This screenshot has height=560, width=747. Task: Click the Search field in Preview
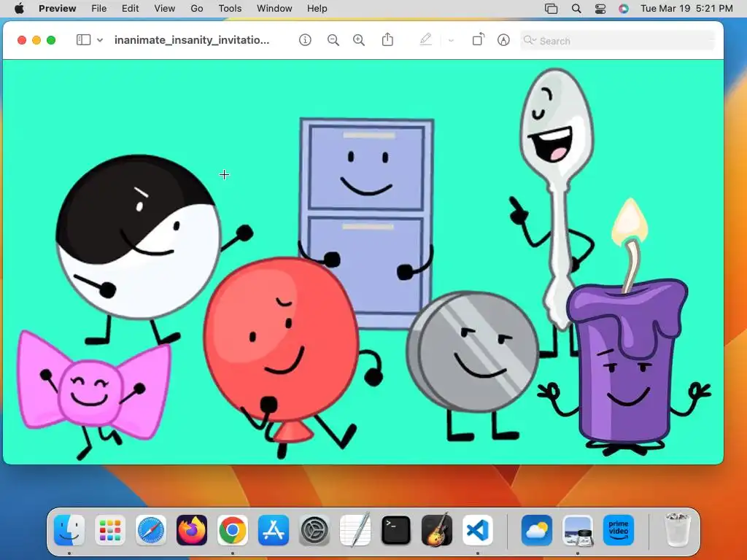tap(617, 41)
